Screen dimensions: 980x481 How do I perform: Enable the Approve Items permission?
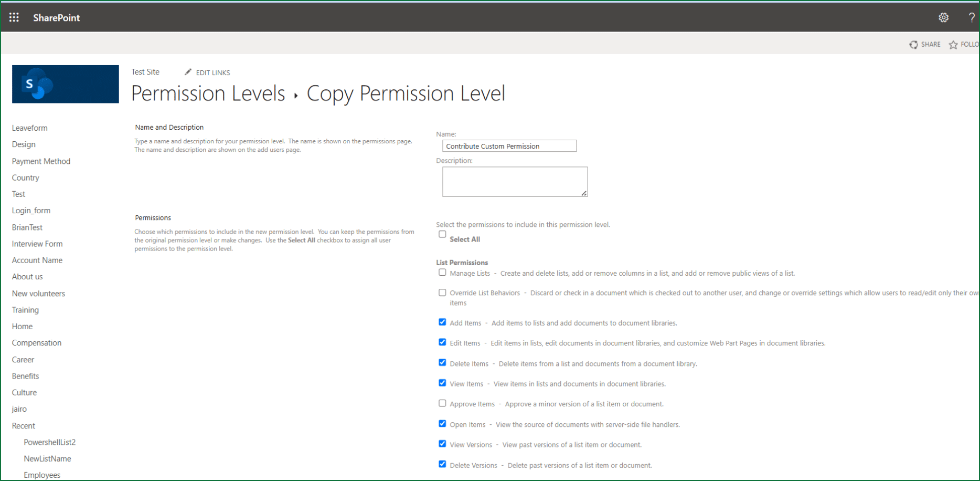point(442,403)
